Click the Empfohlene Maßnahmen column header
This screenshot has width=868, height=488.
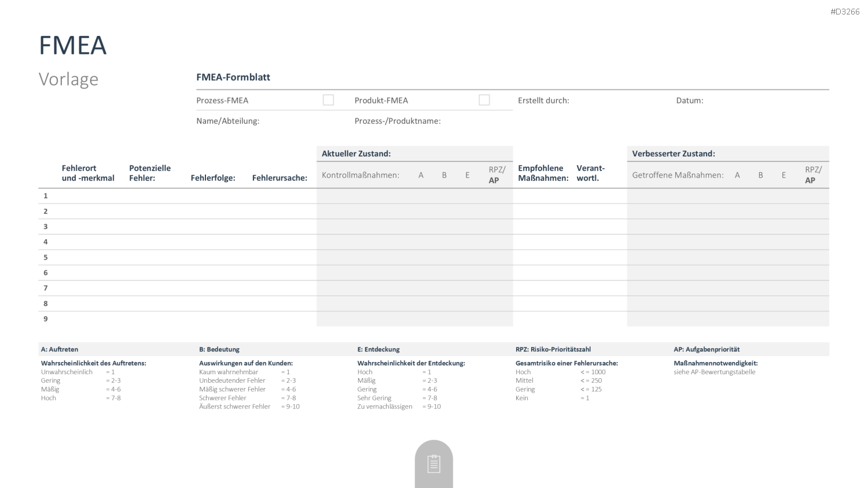(543, 173)
